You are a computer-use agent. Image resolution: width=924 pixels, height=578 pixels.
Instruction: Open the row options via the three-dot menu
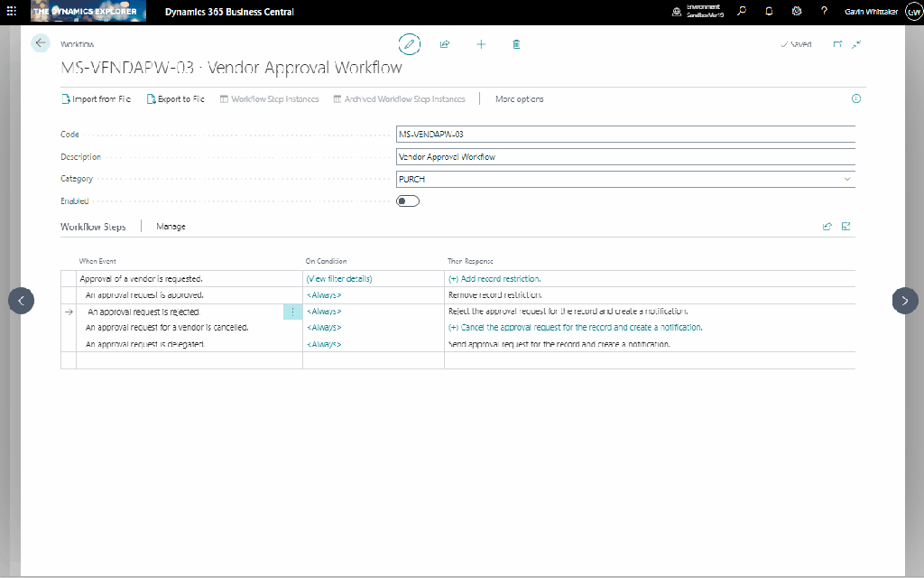tap(291, 311)
